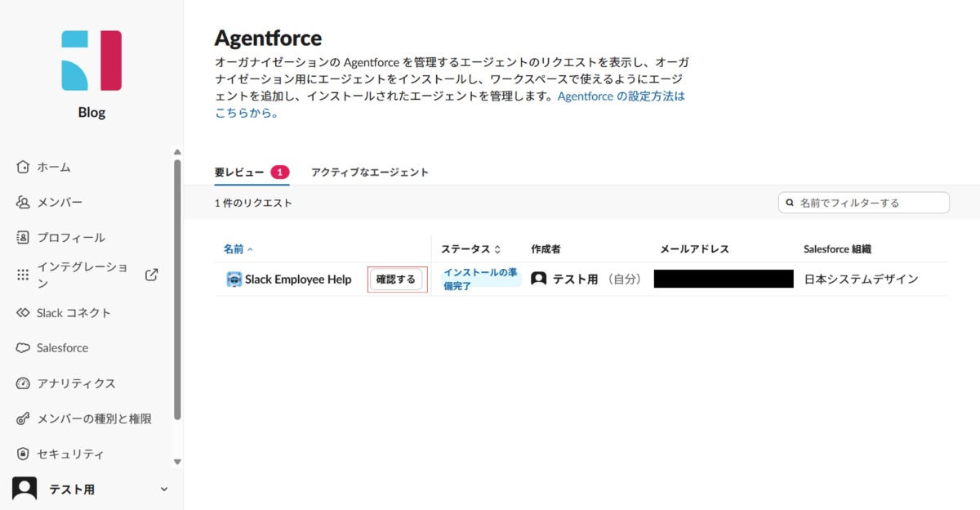Viewport: 980px width, 510px height.
Task: Click the テスト用 avatar at sidebar bottom
Action: click(24, 489)
